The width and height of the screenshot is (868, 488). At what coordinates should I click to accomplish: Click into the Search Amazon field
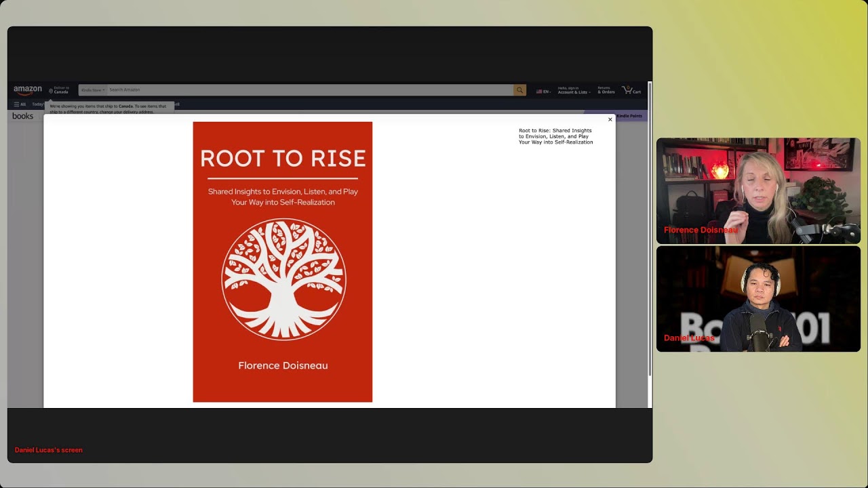[x=310, y=90]
